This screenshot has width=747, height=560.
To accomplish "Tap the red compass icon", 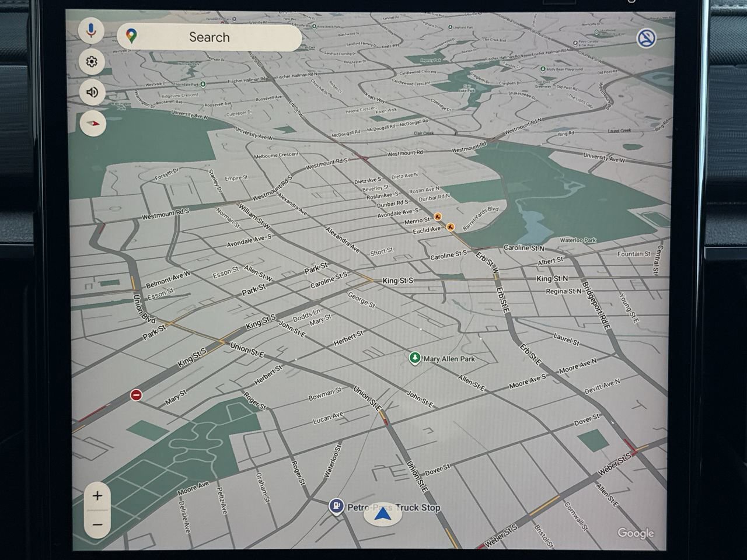I will coord(93,123).
